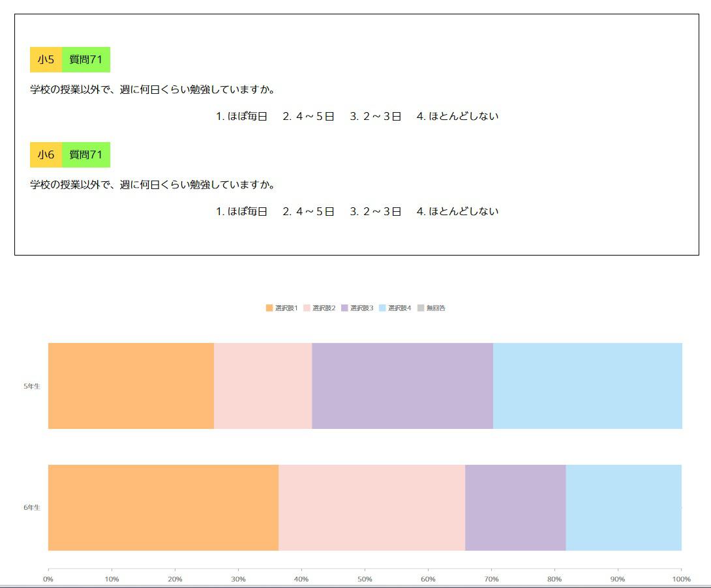Select answer 2. 4～5日 under the 小5 question
711x588 pixels.
tap(307, 115)
